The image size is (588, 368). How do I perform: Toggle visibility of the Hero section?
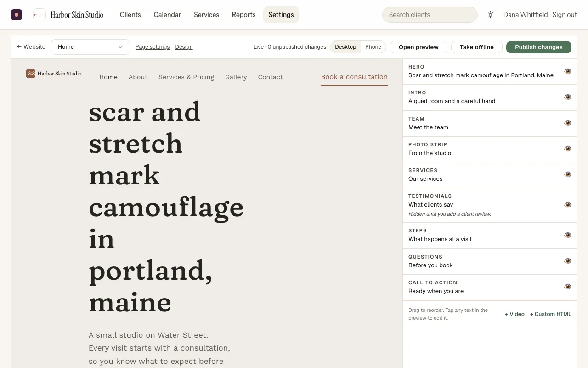(568, 71)
